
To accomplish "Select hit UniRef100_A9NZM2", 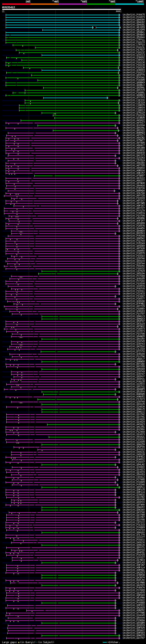I will pyautogui.click(x=134, y=610).
